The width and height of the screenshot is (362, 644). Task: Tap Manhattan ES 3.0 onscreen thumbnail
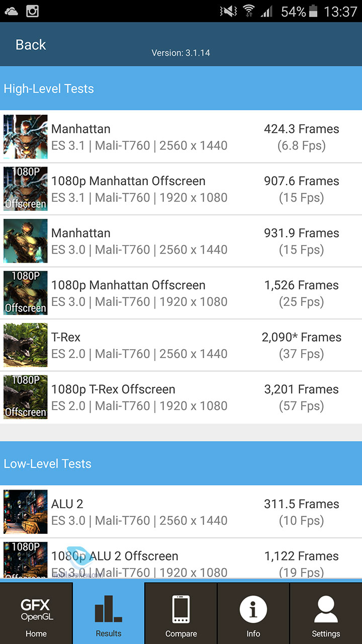[26, 241]
